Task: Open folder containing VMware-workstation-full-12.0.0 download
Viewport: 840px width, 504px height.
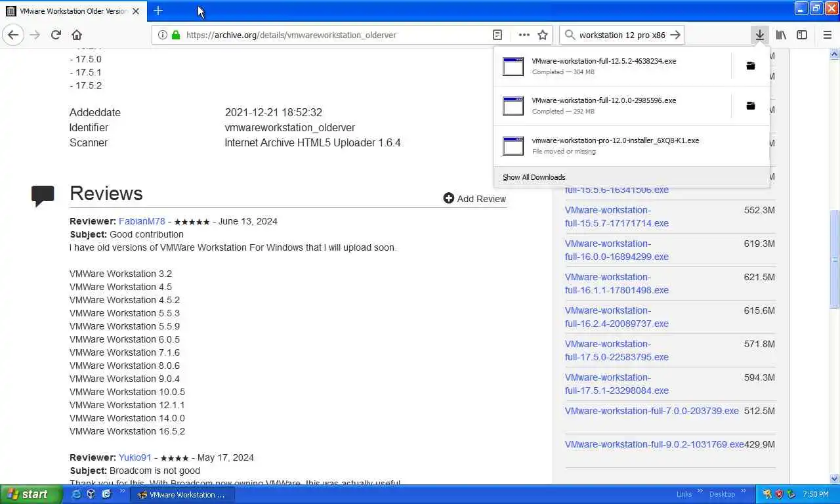Action: (751, 106)
